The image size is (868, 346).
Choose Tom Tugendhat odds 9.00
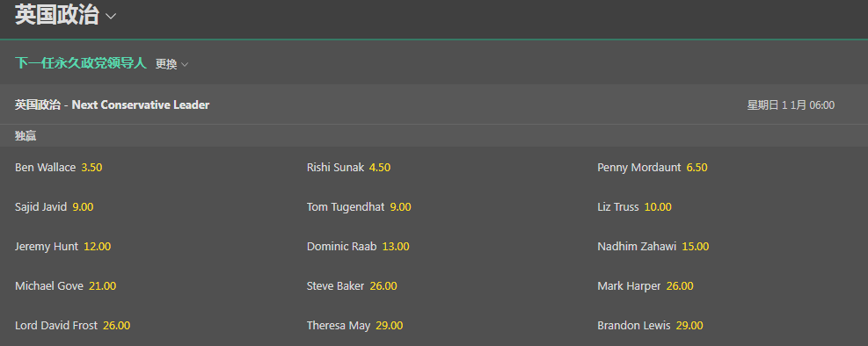(x=359, y=207)
